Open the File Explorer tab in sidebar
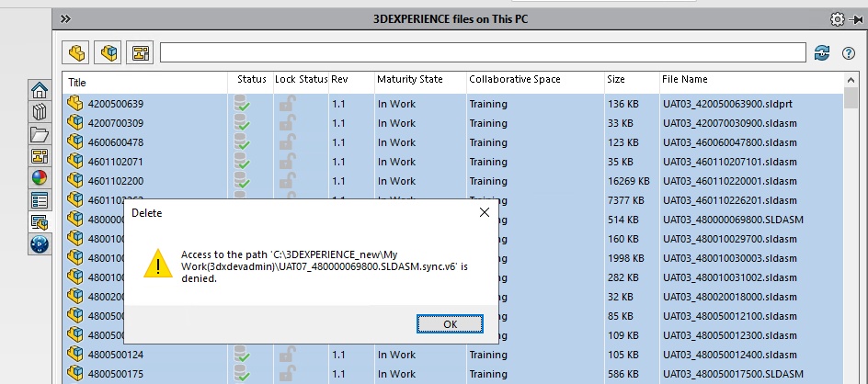 coord(40,134)
